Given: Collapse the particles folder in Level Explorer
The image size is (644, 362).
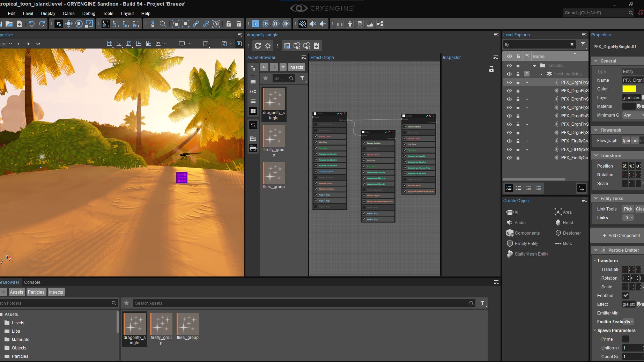Looking at the screenshot, I should tap(533, 65).
